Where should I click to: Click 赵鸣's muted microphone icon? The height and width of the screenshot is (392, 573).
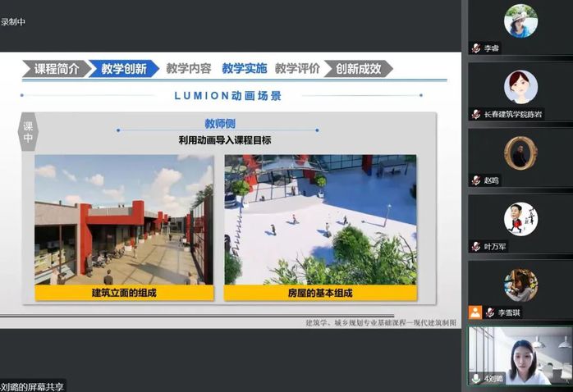476,180
